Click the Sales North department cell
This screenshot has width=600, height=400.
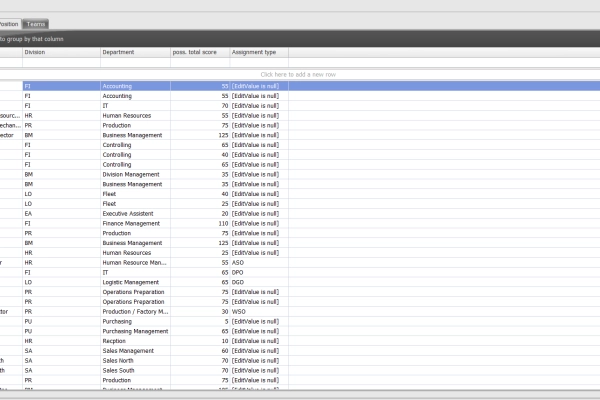(135, 361)
